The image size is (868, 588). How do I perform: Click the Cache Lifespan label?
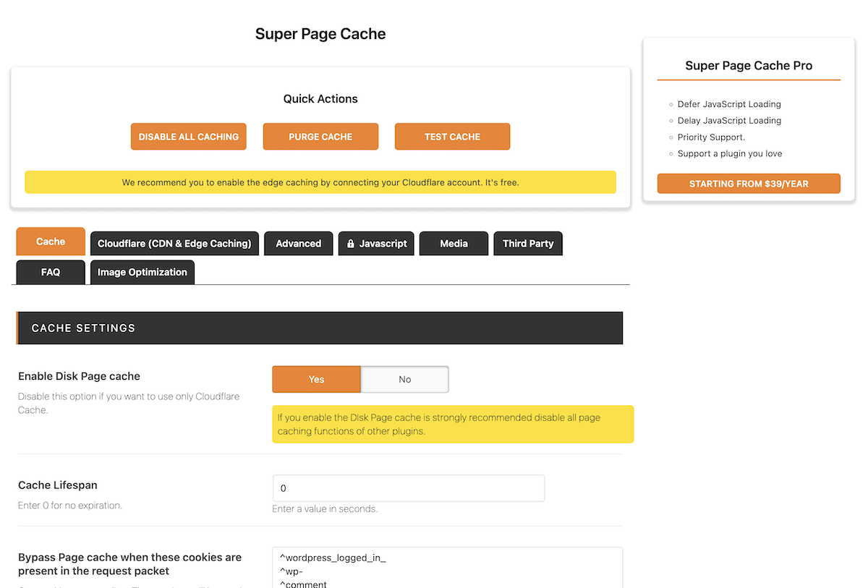(58, 485)
